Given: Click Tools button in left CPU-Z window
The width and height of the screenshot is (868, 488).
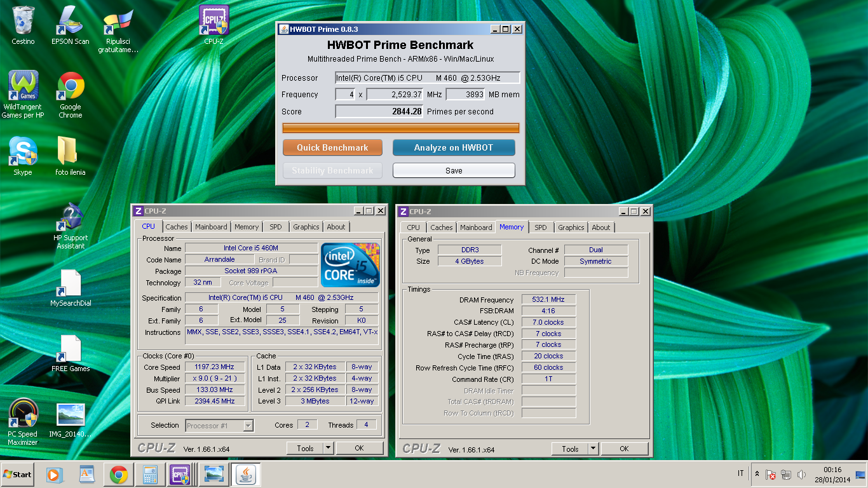Looking at the screenshot, I should [305, 448].
